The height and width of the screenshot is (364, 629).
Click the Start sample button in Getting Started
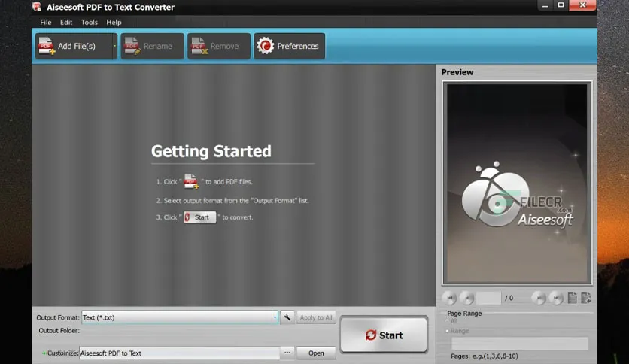200,217
